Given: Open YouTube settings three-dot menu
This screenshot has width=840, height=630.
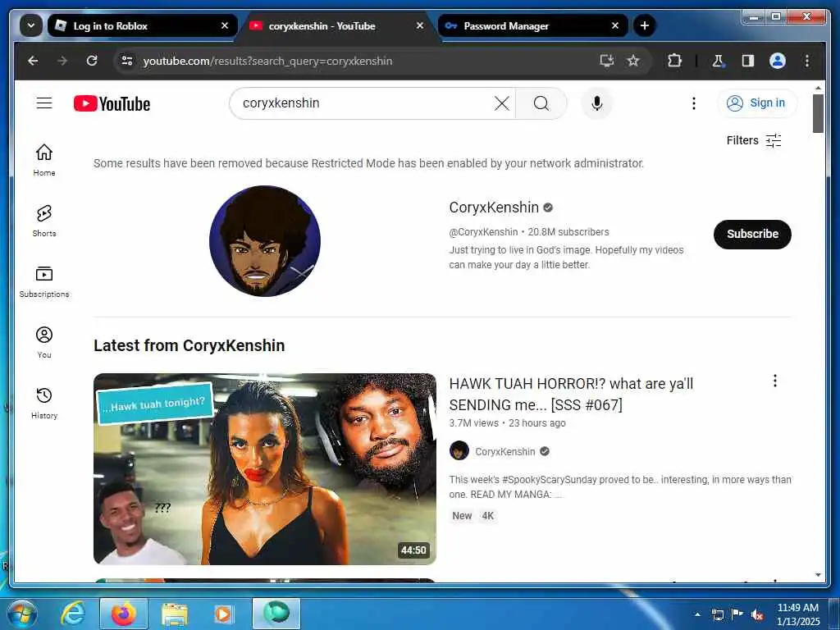Looking at the screenshot, I should pyautogui.click(x=694, y=103).
